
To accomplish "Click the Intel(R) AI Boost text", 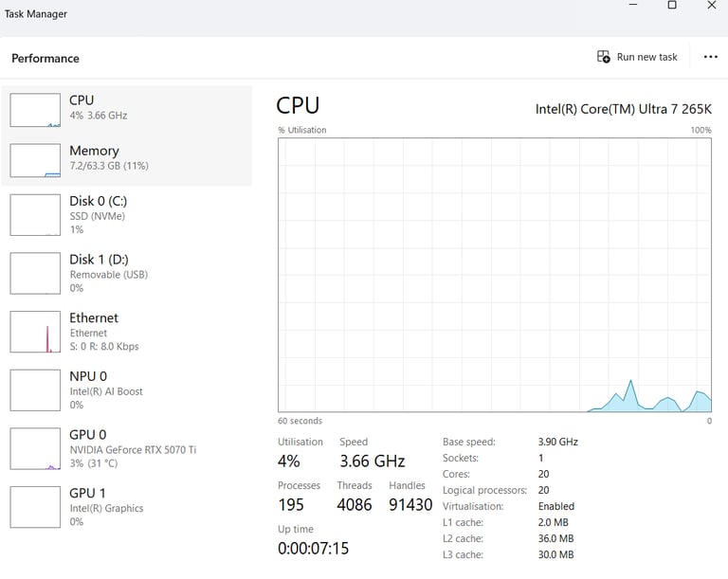I will coord(106,391).
